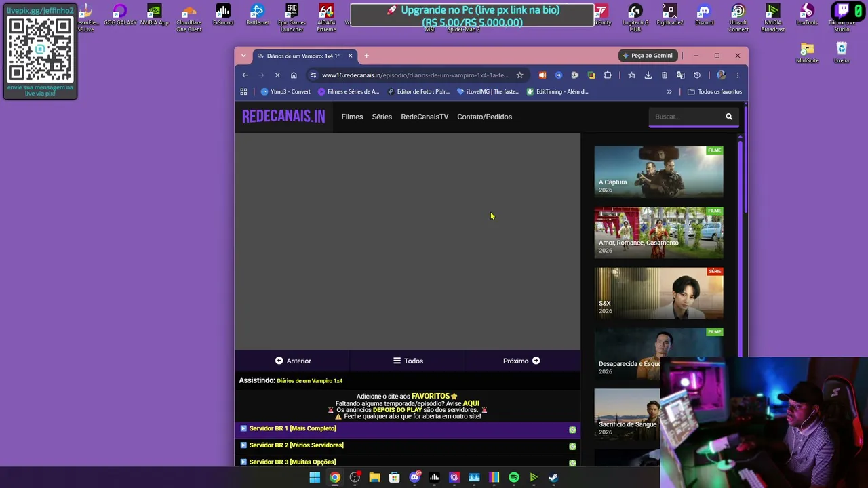This screenshot has height=488, width=868.
Task: Bookmark this page with the star icon
Action: [519, 75]
